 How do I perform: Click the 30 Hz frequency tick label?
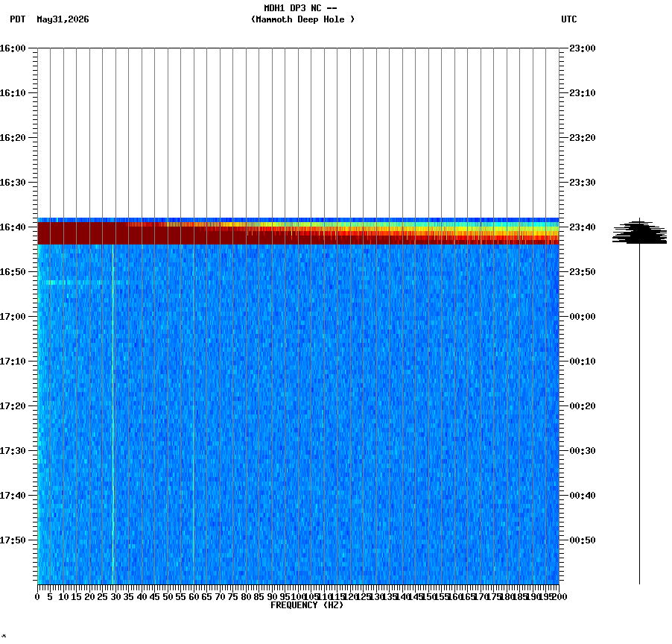[115, 597]
